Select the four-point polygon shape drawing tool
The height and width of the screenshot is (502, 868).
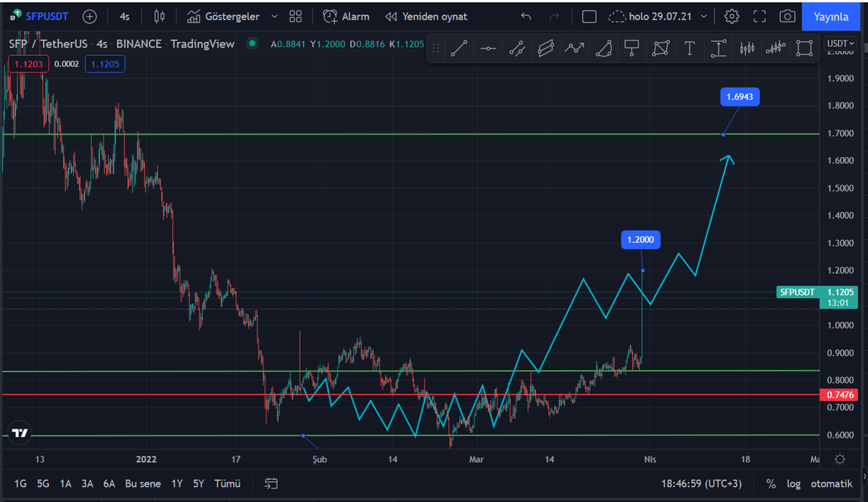(661, 48)
